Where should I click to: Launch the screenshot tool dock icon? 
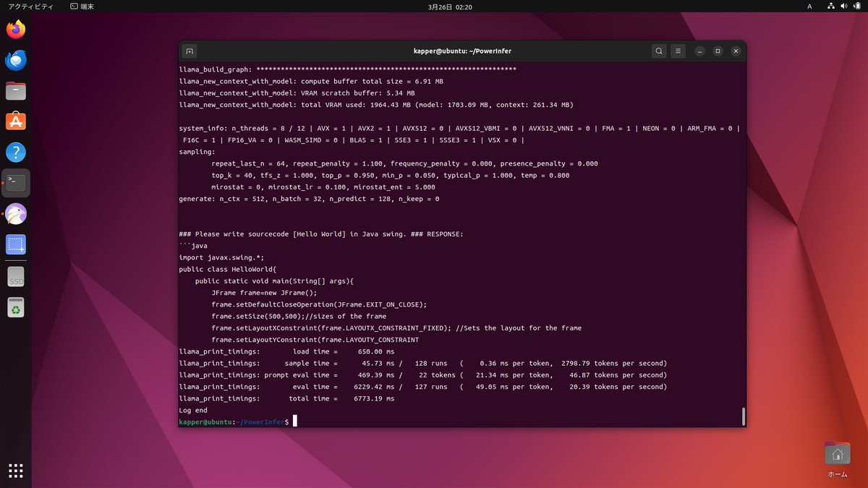pos(16,244)
